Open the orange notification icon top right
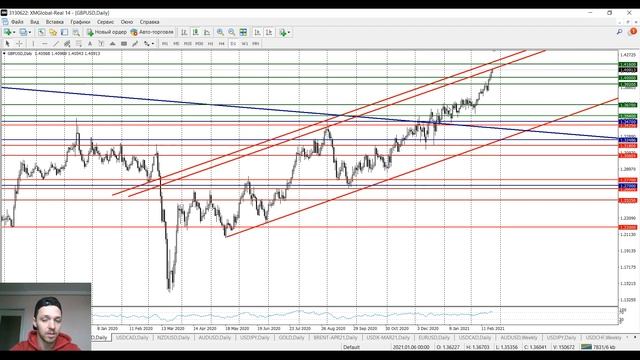640x360 pixels. pos(633,31)
